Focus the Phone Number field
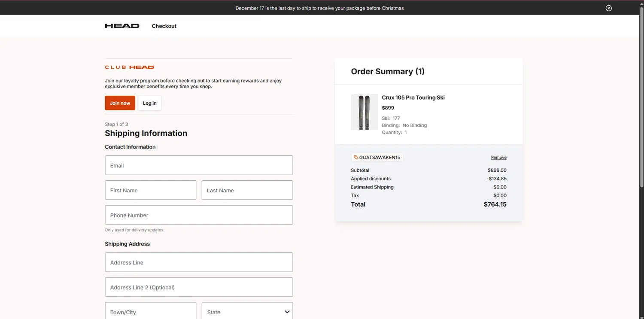Viewport: 644px width, 319px height. (199, 215)
